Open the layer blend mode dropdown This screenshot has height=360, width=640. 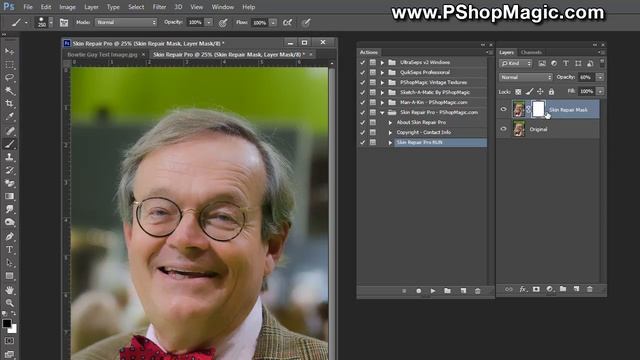tap(525, 77)
